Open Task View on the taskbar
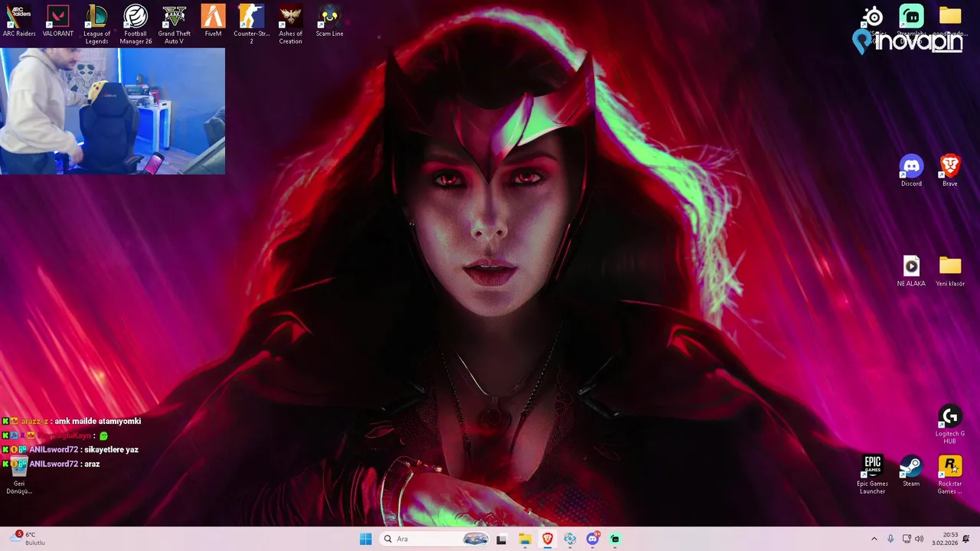The width and height of the screenshot is (980, 551). pos(501,539)
